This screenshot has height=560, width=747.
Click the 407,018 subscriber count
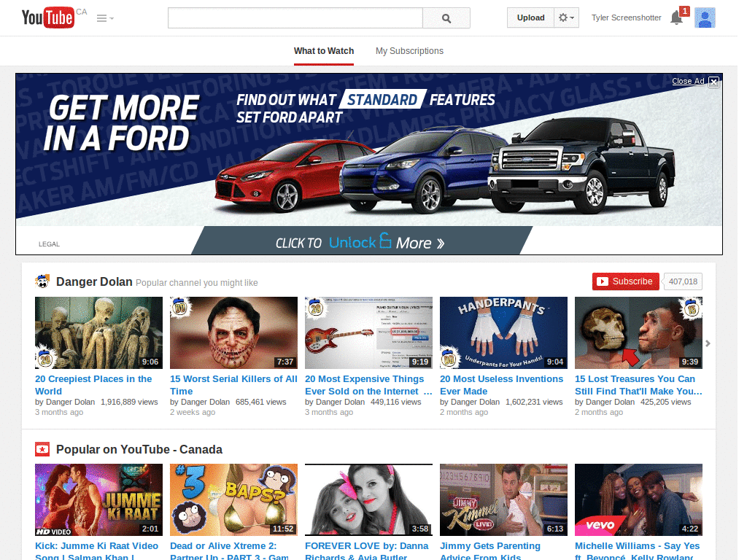coord(683,281)
